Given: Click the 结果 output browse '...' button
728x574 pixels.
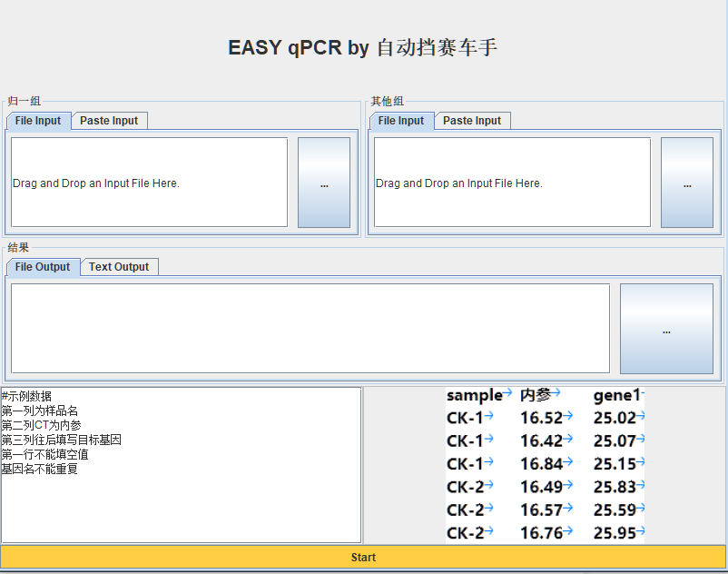Looking at the screenshot, I should coord(666,329).
